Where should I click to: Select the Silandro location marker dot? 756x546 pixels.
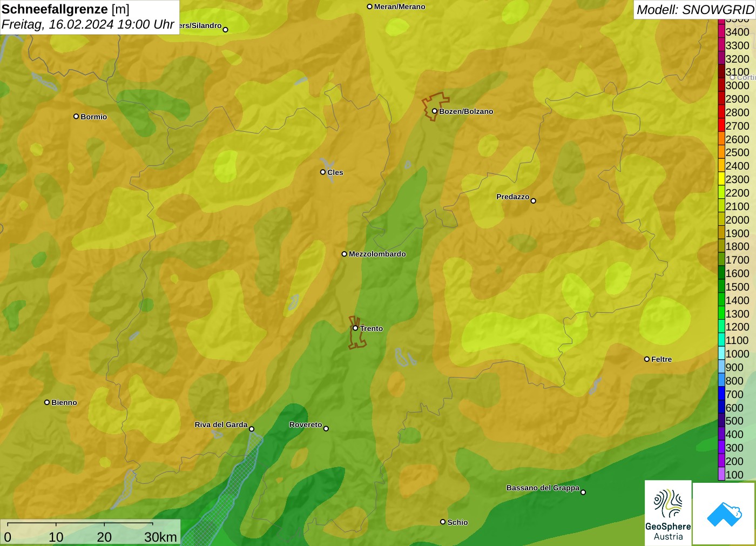pos(226,30)
